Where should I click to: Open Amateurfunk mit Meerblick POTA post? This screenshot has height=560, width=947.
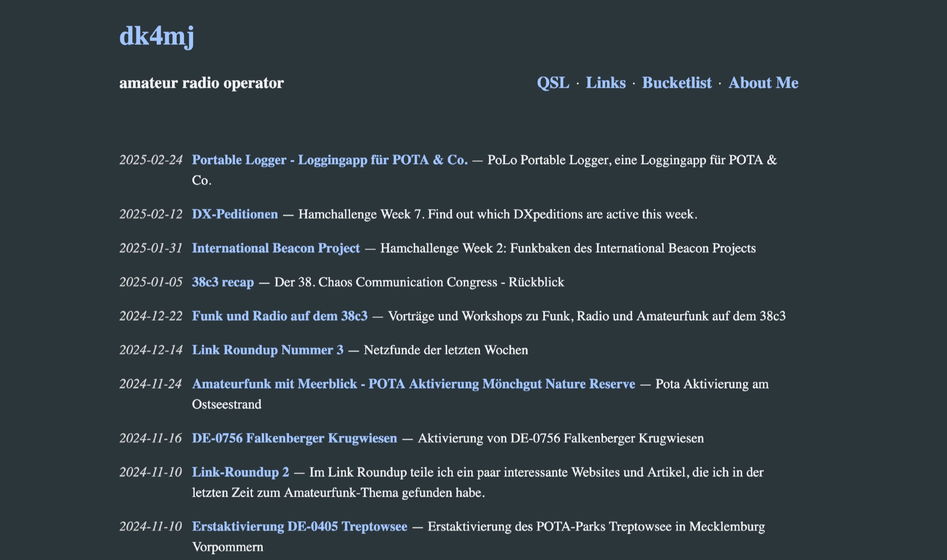coord(413,384)
